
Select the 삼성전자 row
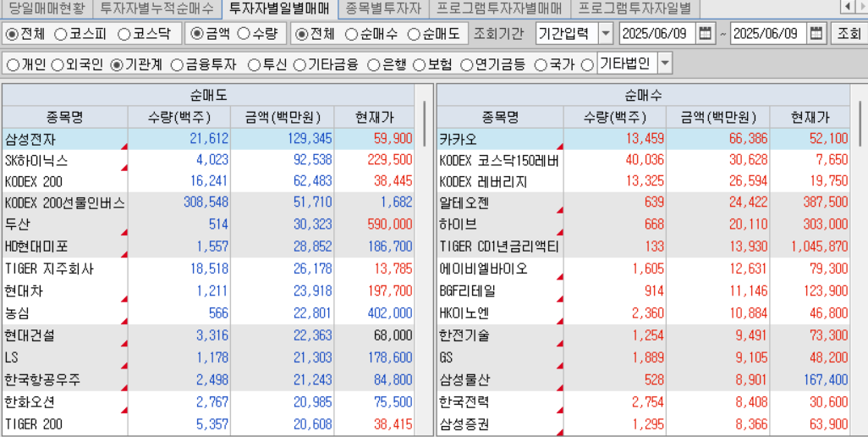[208, 138]
